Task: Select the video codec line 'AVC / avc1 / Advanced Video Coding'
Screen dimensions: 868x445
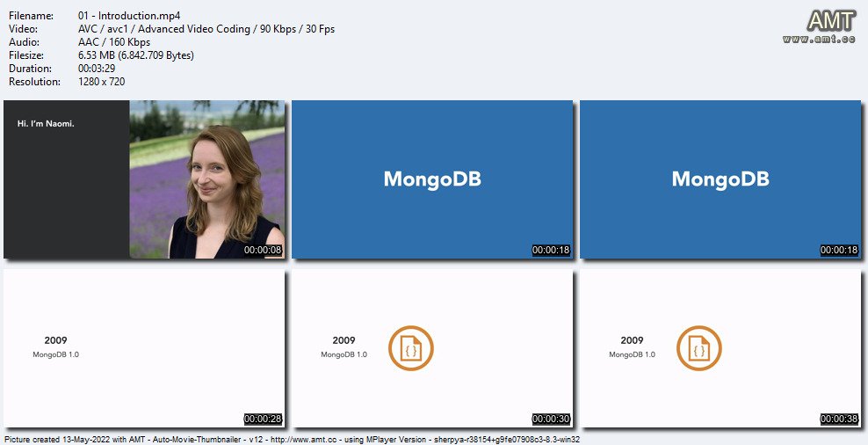Action: (164, 29)
